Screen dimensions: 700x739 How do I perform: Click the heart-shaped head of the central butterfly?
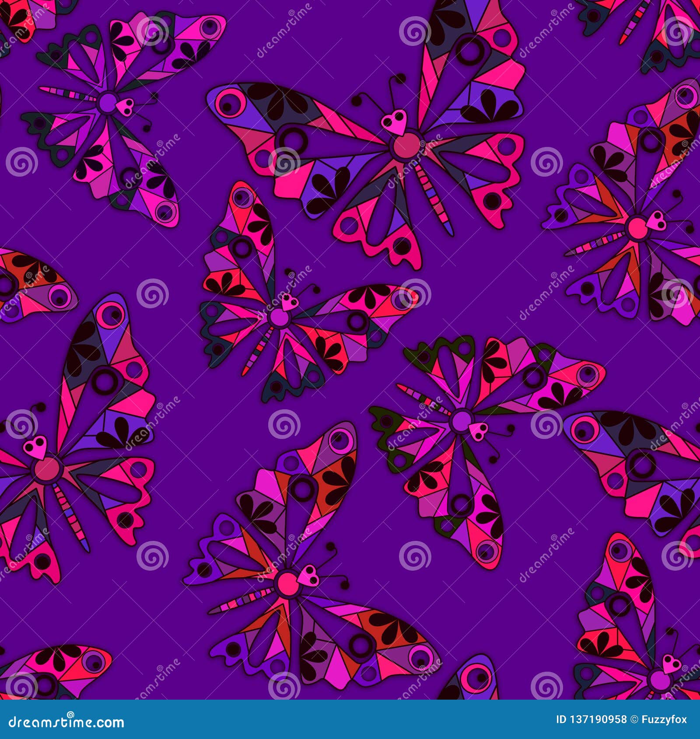pos(289,300)
